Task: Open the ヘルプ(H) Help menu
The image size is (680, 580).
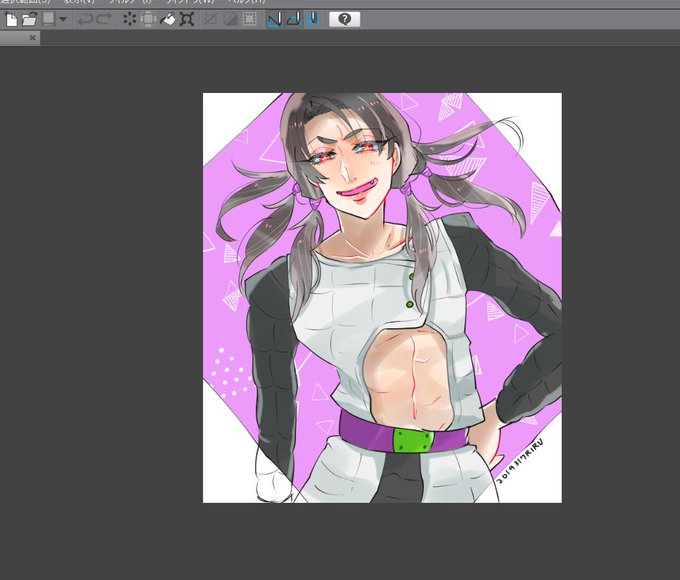Action: click(x=246, y=2)
